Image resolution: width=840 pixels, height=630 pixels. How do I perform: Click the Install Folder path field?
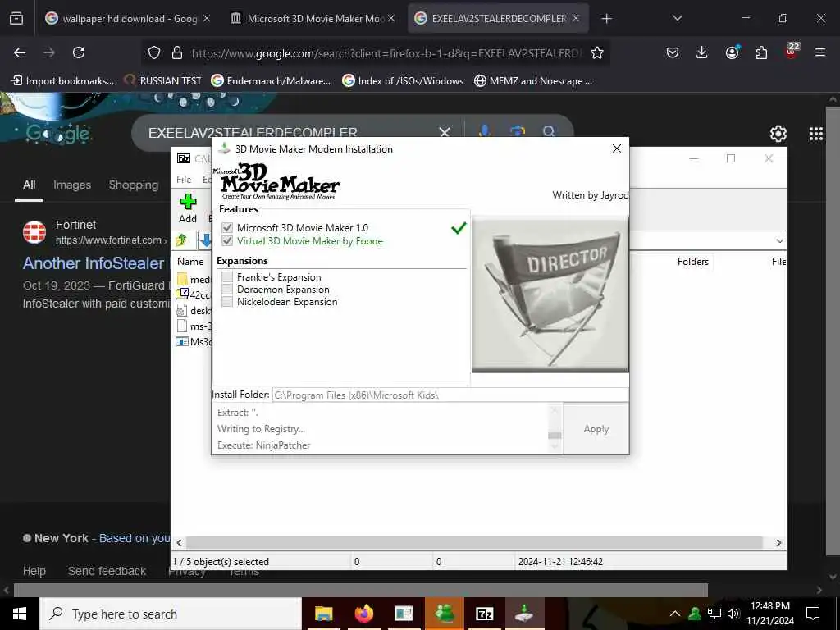pyautogui.click(x=450, y=395)
